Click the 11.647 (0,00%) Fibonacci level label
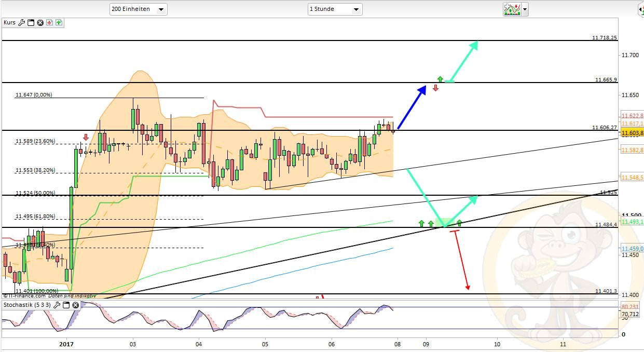Screen dimensions: 644x352 pos(34,95)
